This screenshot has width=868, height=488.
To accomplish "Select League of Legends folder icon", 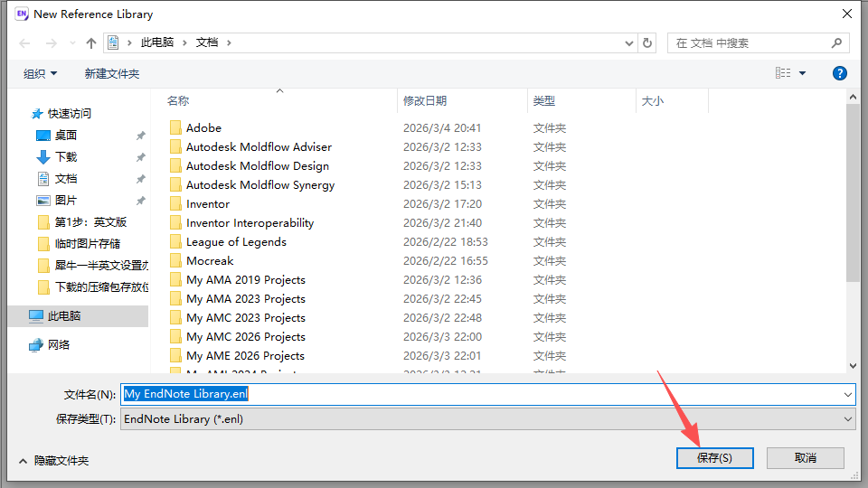I will (x=175, y=242).
